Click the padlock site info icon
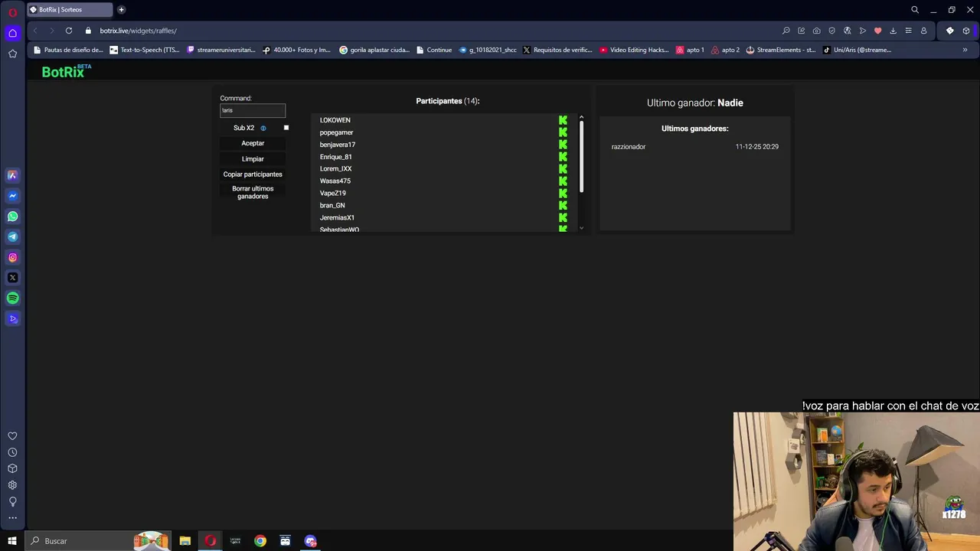Viewport: 980px width, 551px height. [88, 31]
